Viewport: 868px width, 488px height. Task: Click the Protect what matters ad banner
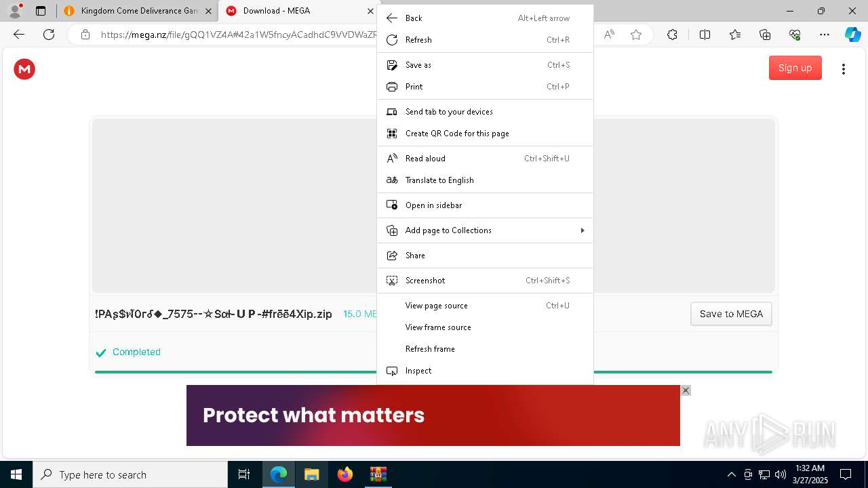433,415
